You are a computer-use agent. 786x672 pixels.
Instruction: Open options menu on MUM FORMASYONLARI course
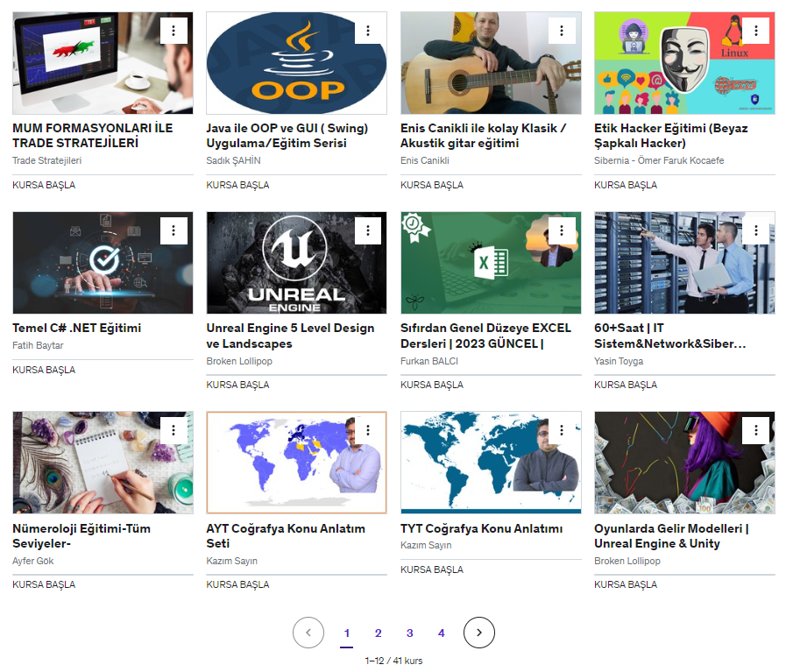tap(173, 31)
